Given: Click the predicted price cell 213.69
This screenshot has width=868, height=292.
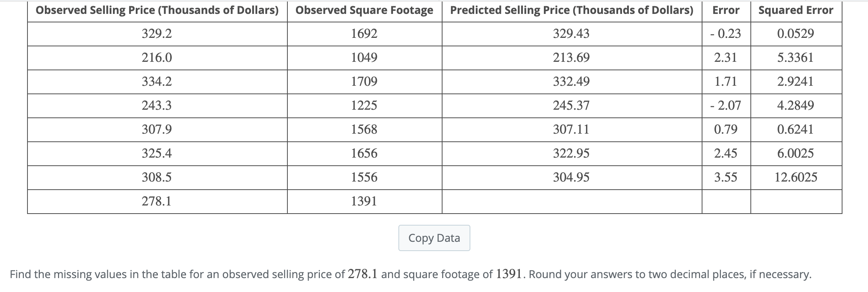Looking at the screenshot, I should [571, 58].
